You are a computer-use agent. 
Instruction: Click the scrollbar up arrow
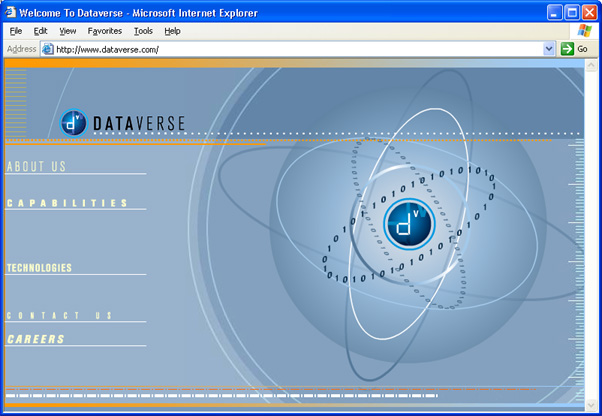click(x=591, y=65)
